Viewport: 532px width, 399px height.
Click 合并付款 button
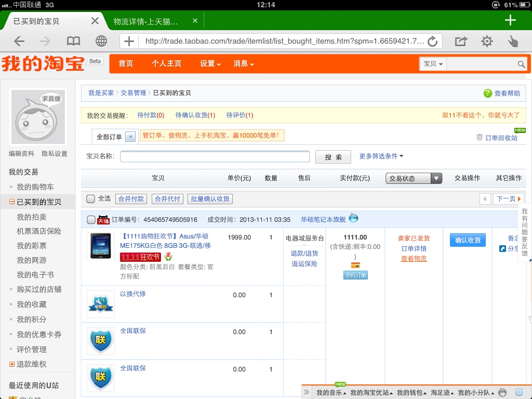point(131,199)
